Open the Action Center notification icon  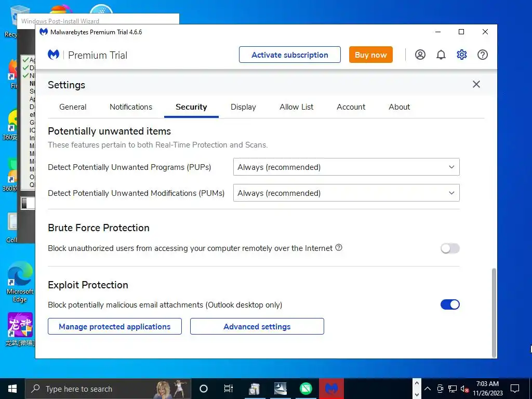(x=515, y=389)
